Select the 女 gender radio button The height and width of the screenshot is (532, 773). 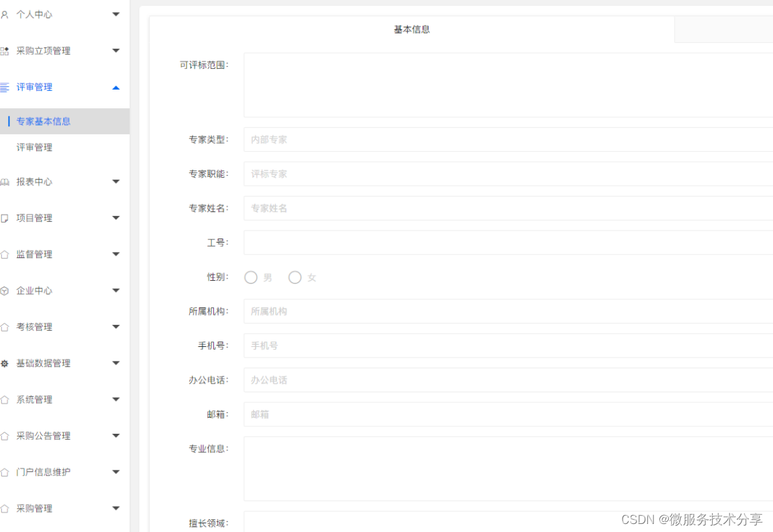pos(295,277)
